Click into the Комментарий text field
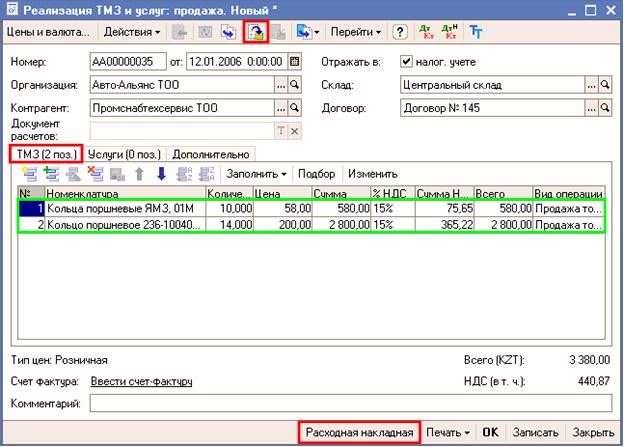The image size is (624, 447). [x=350, y=403]
